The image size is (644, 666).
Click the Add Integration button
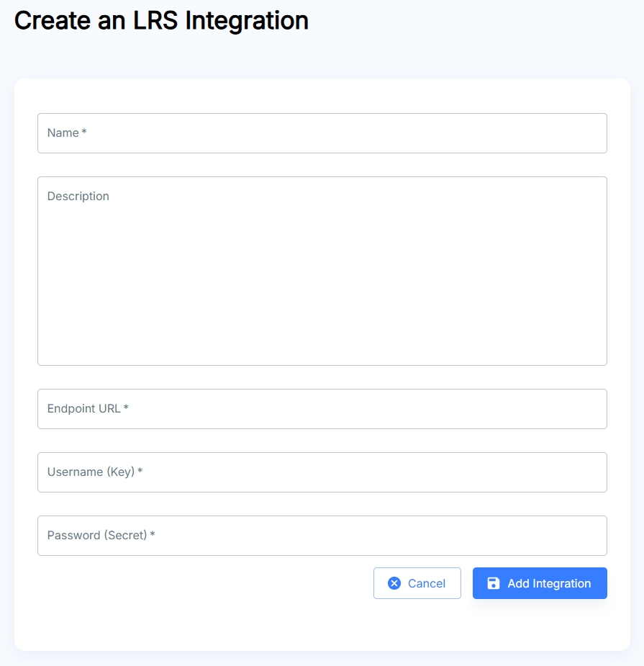click(540, 583)
